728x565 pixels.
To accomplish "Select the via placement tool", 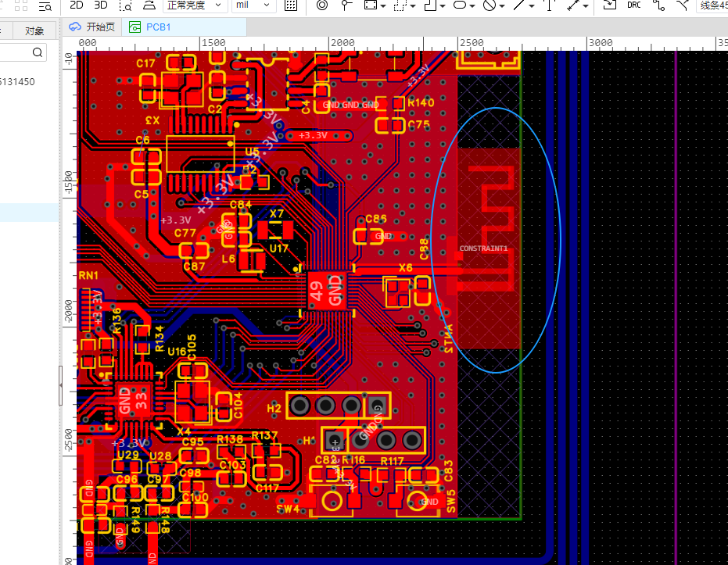I will click(321, 5).
